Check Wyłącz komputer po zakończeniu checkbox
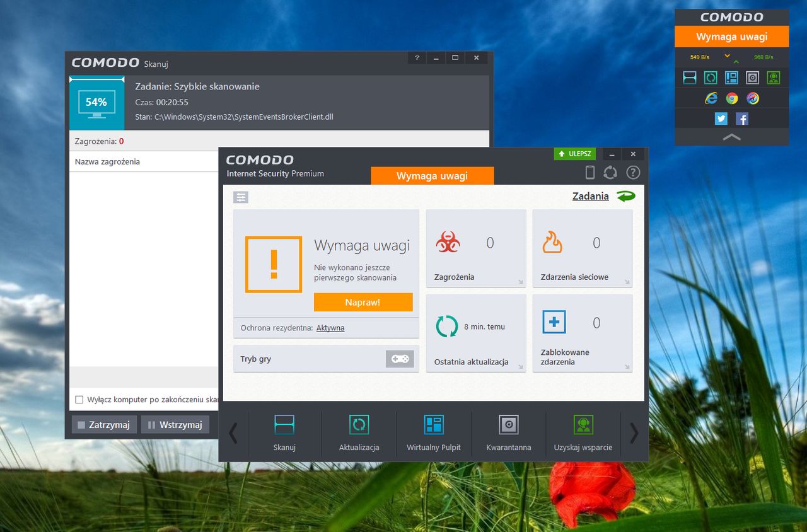The width and height of the screenshot is (807, 532). pyautogui.click(x=79, y=400)
